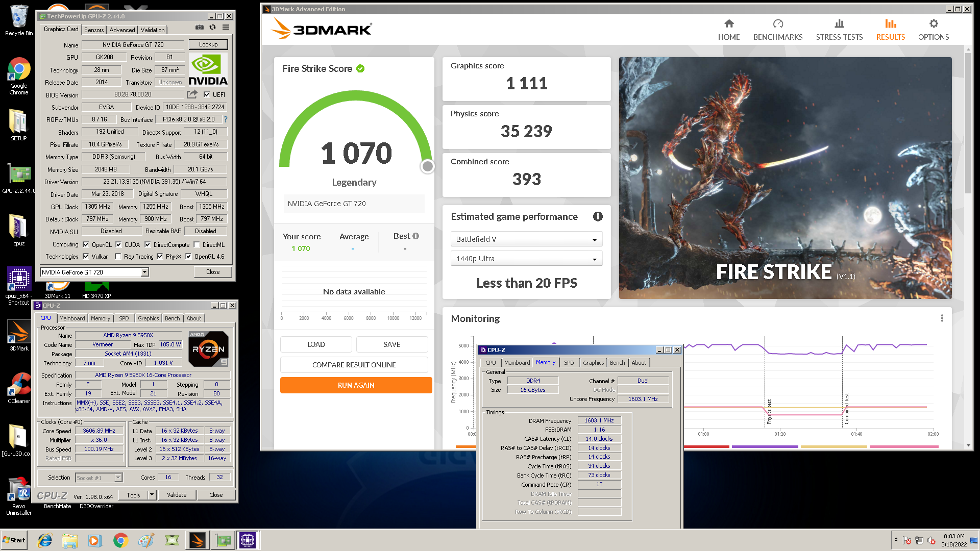
Task: Open the Monitoring three-dot menu
Action: [x=942, y=318]
